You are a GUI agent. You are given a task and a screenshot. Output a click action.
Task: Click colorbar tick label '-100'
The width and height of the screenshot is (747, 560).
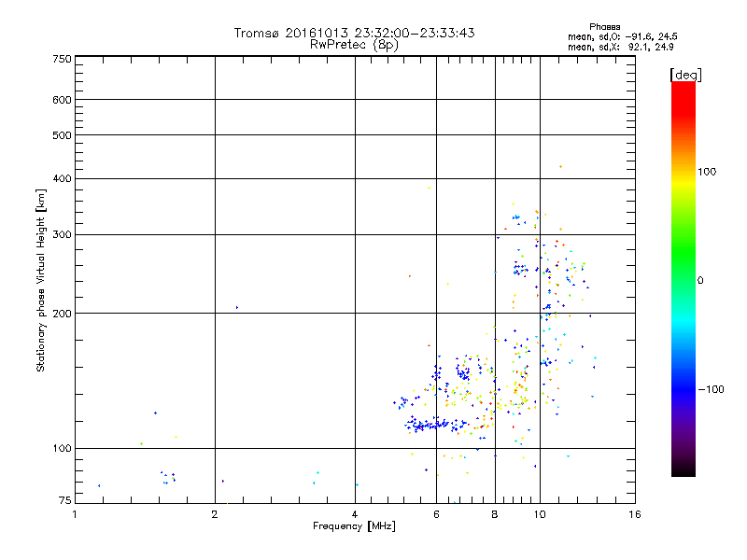coord(711,389)
